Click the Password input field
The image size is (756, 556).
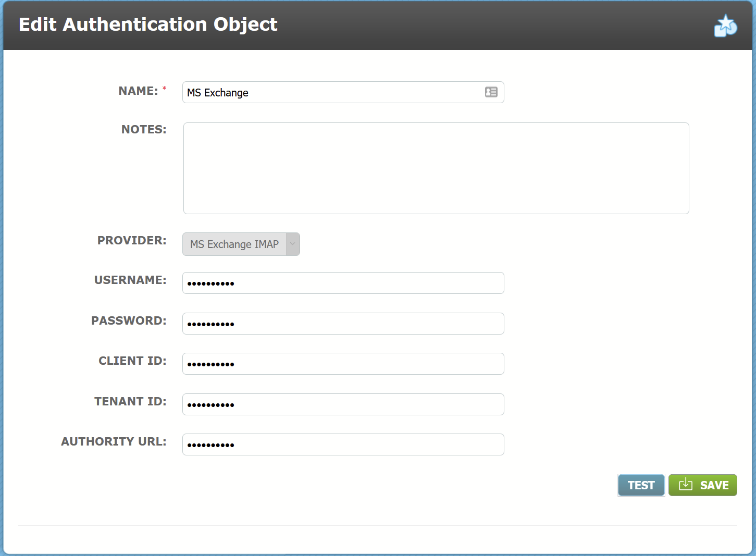pos(343,324)
